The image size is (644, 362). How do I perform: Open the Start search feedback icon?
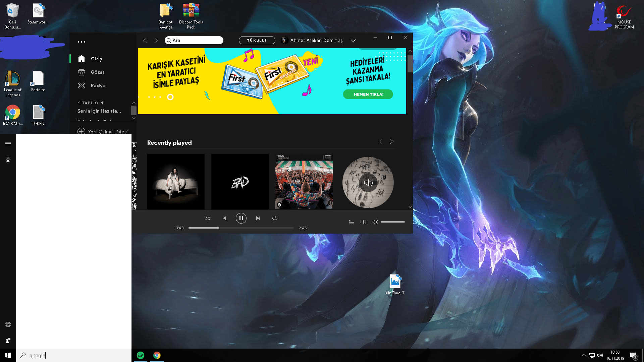click(x=8, y=341)
